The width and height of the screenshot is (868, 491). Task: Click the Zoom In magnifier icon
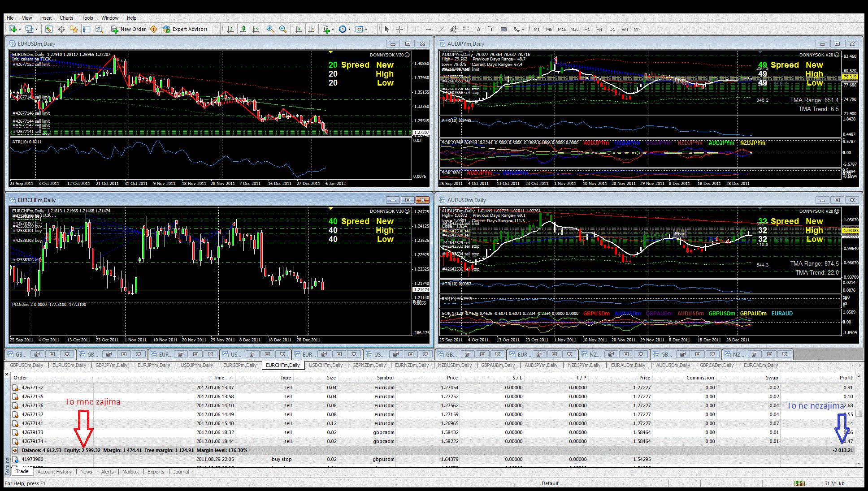(270, 29)
